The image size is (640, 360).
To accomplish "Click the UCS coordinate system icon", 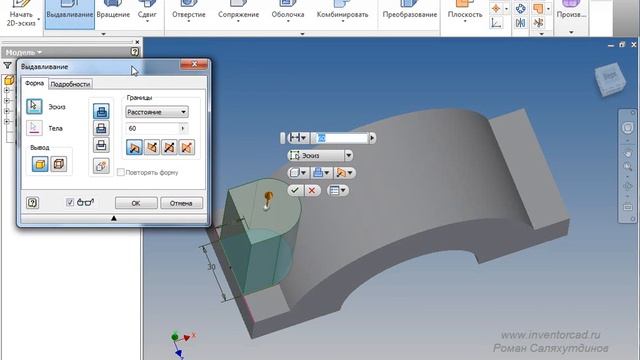I will (x=496, y=23).
